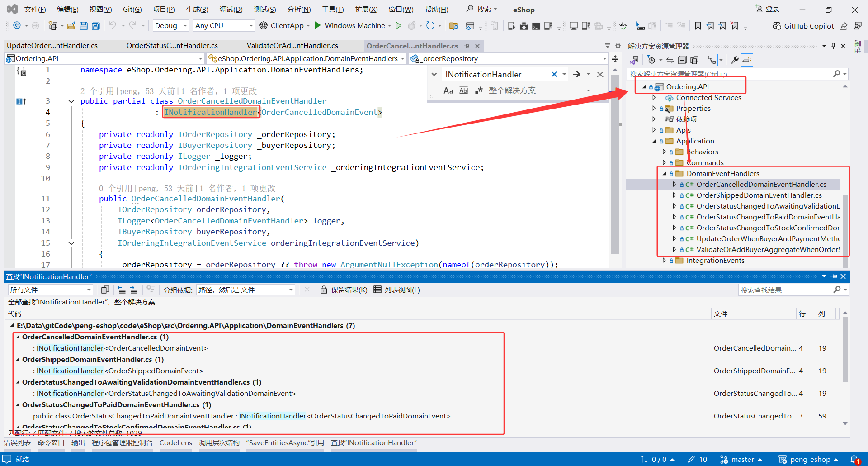Clear INotificationHandler search text

554,75
